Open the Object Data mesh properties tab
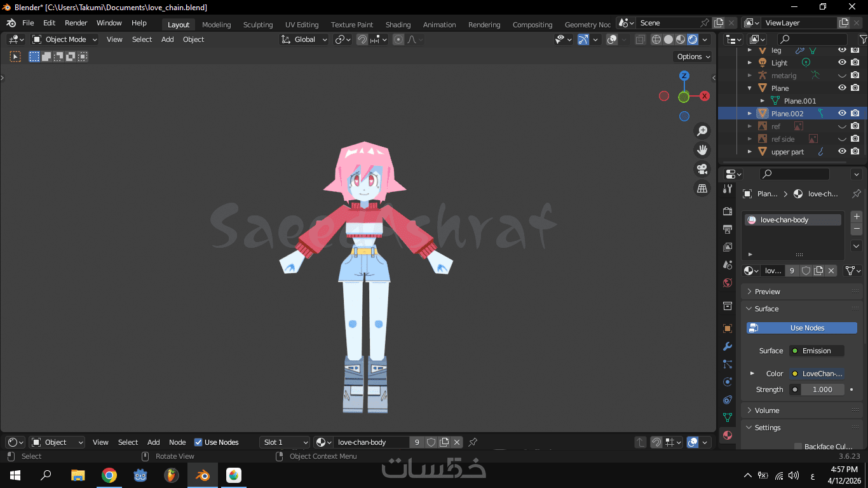 pyautogui.click(x=728, y=417)
